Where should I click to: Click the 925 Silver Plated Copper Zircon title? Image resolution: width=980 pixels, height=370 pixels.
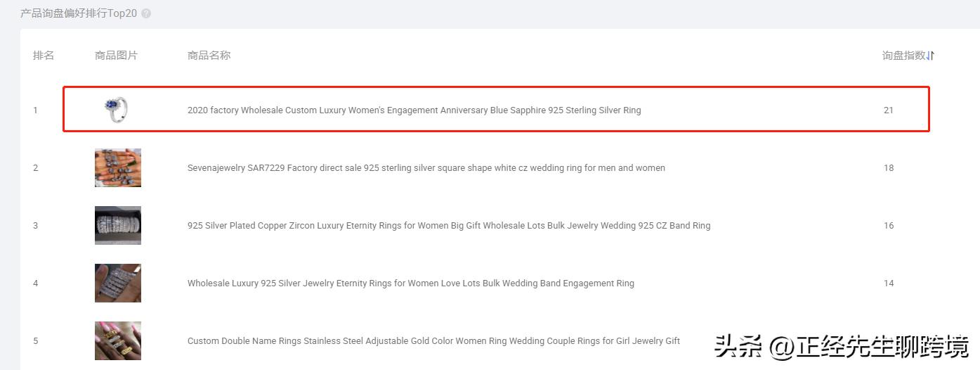point(448,225)
